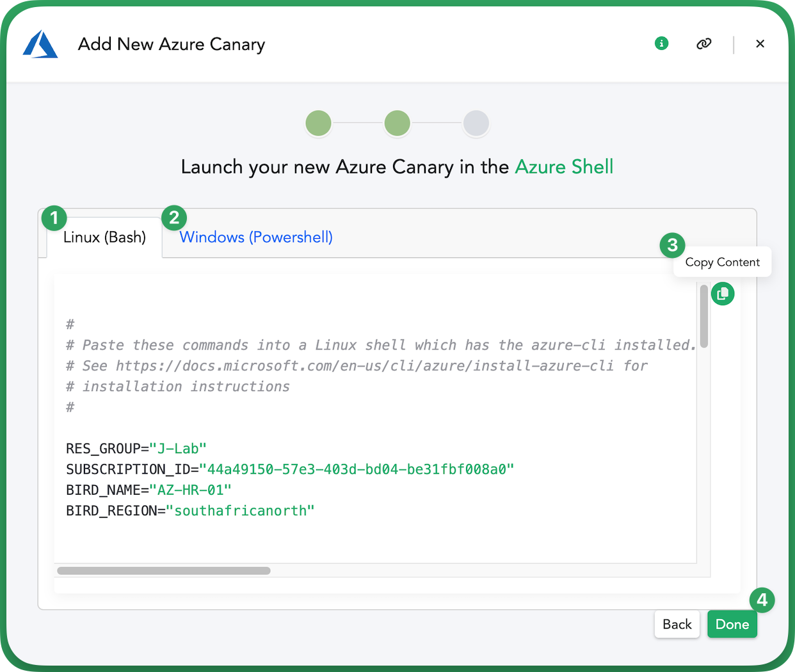Click the Azure logo icon in header
Image resolution: width=795 pixels, height=672 pixels.
pyautogui.click(x=40, y=44)
